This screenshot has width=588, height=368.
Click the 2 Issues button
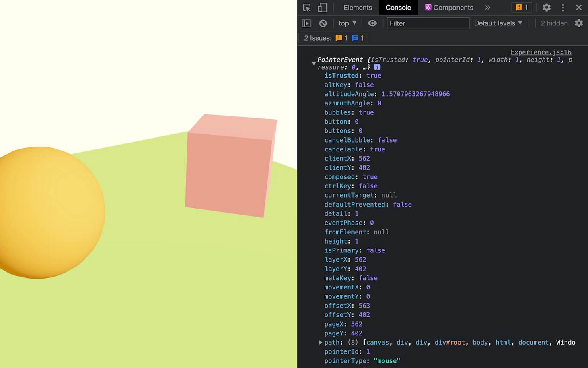pos(333,38)
